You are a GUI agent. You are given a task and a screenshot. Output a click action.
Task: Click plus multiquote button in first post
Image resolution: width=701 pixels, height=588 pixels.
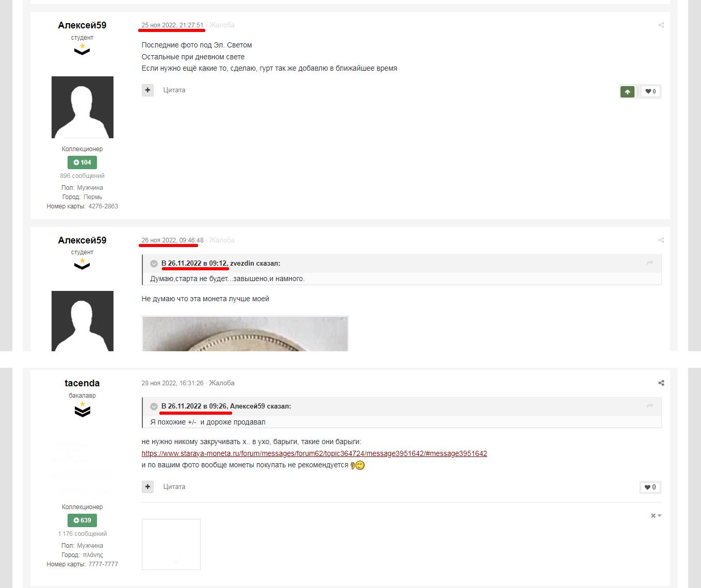click(148, 90)
